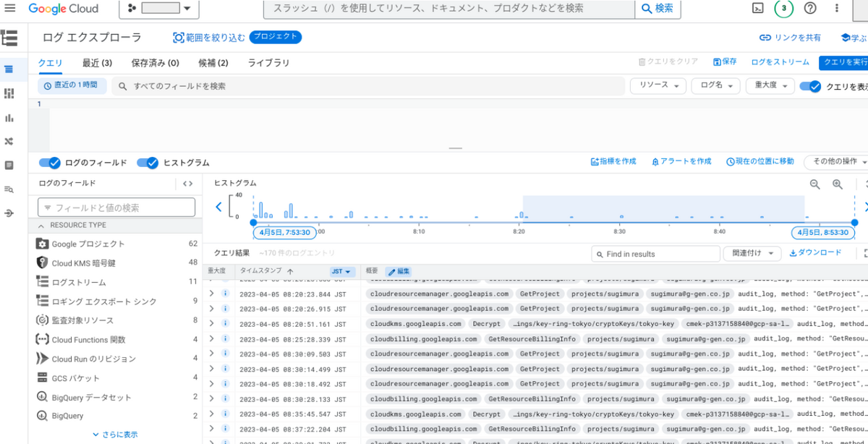Toggle the ヒストグラム switch

[148, 163]
